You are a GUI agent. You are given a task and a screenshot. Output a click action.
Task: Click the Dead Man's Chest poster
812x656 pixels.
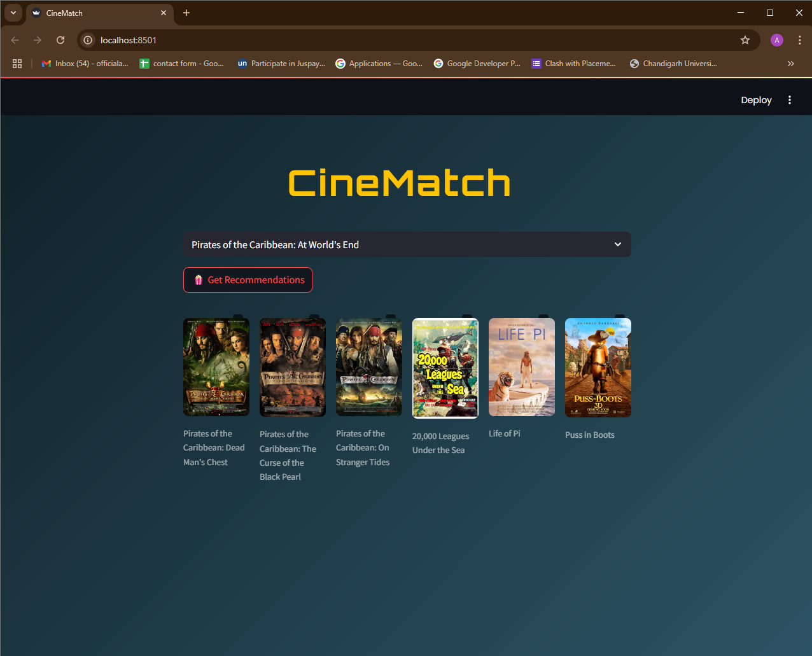click(216, 367)
